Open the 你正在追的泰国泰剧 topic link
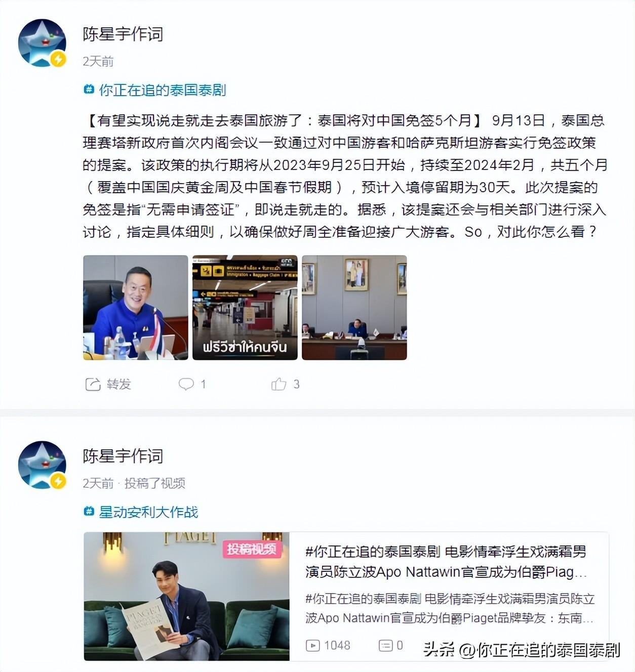 (163, 90)
